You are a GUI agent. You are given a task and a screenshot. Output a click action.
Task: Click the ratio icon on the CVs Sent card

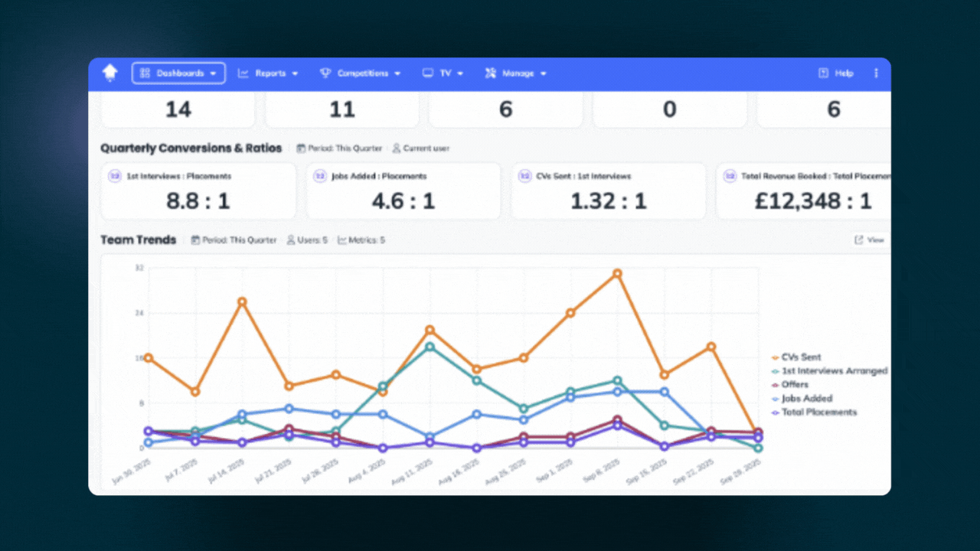pos(524,176)
